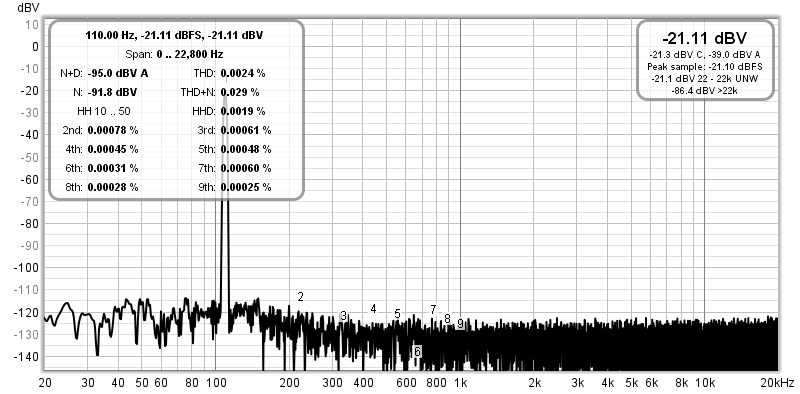Click harmonic marker labeled 8

(x=447, y=318)
